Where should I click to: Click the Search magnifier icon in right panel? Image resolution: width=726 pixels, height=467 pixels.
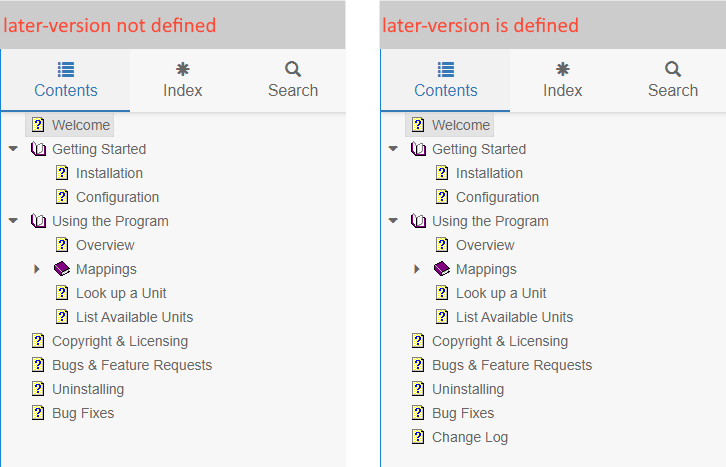673,69
